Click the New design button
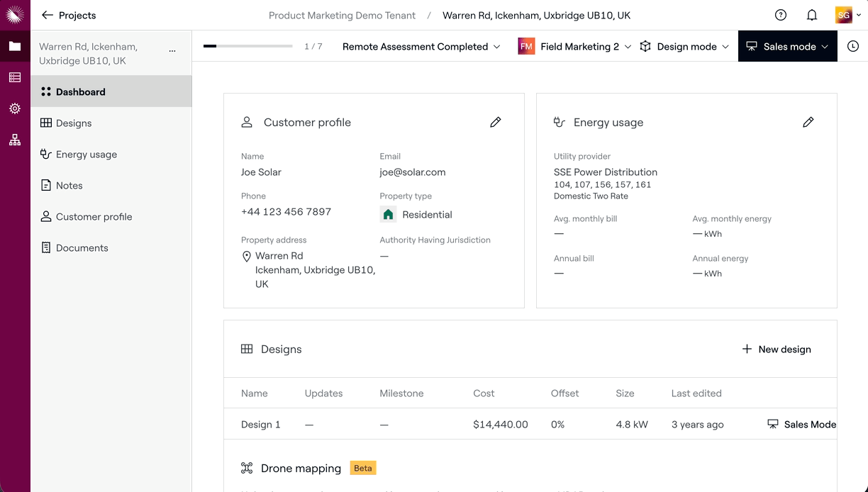 click(777, 350)
